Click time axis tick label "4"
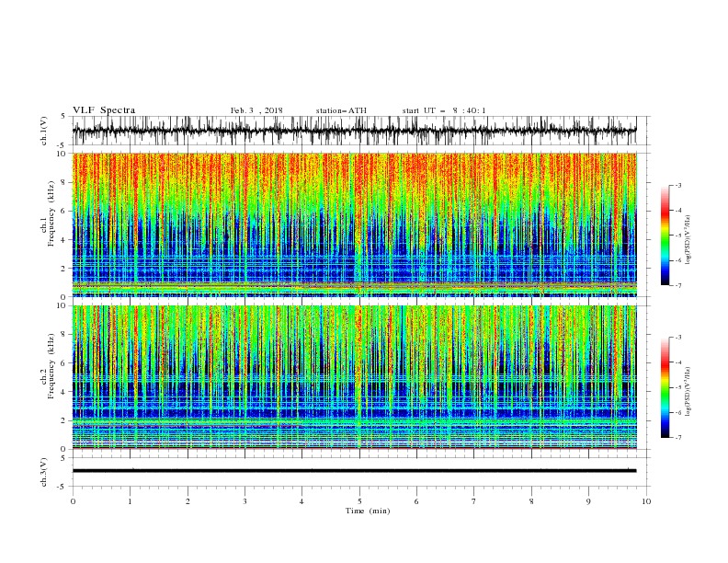The image size is (728, 563). (301, 501)
